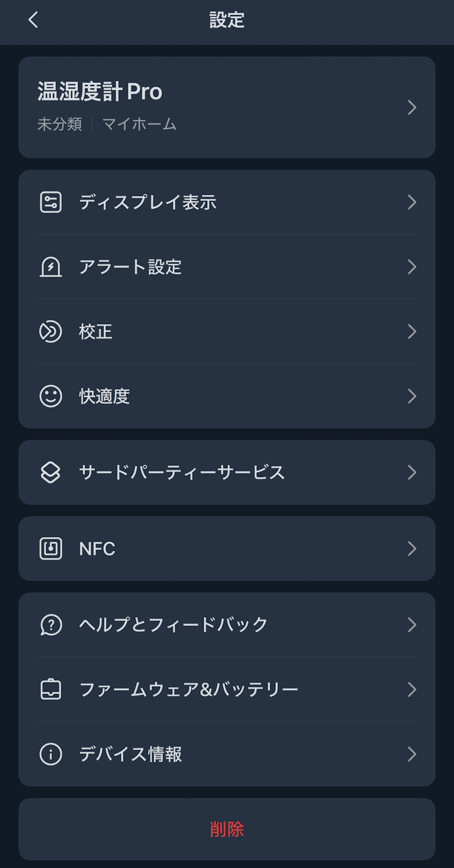Tap the アラート設定 alert bell icon

51,267
